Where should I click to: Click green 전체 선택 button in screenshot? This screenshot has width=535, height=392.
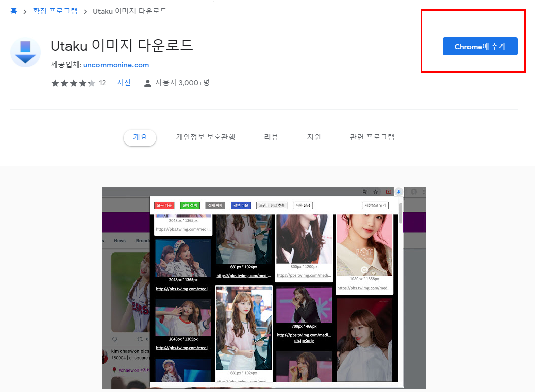(190, 205)
